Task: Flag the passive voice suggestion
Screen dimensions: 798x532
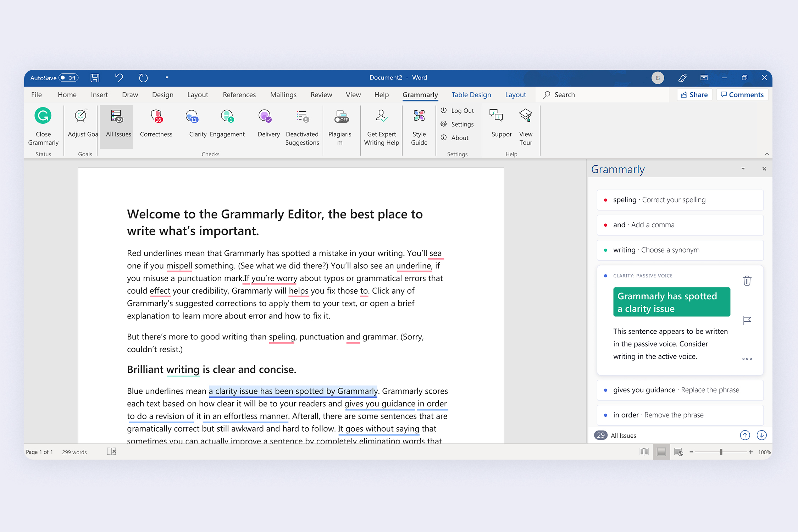Action: click(747, 321)
